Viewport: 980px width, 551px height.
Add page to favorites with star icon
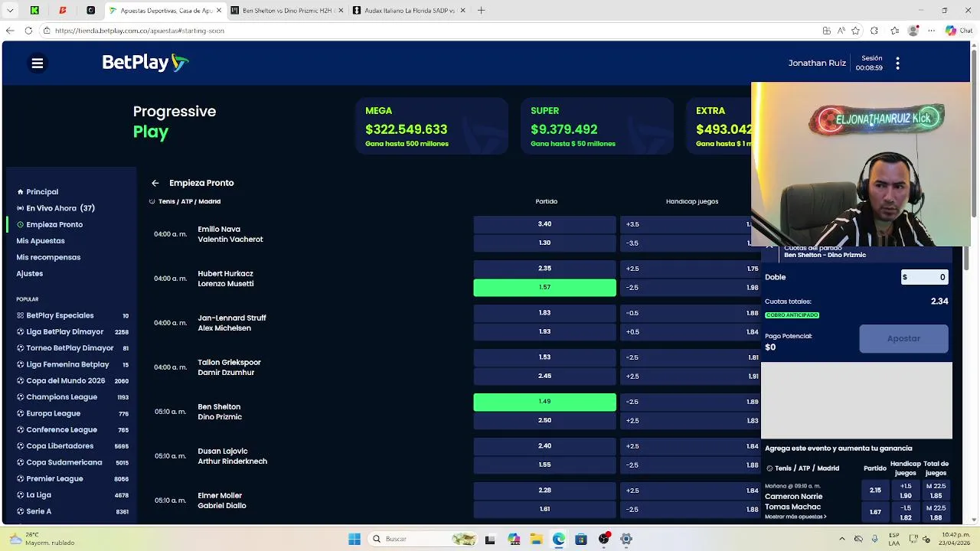(855, 31)
